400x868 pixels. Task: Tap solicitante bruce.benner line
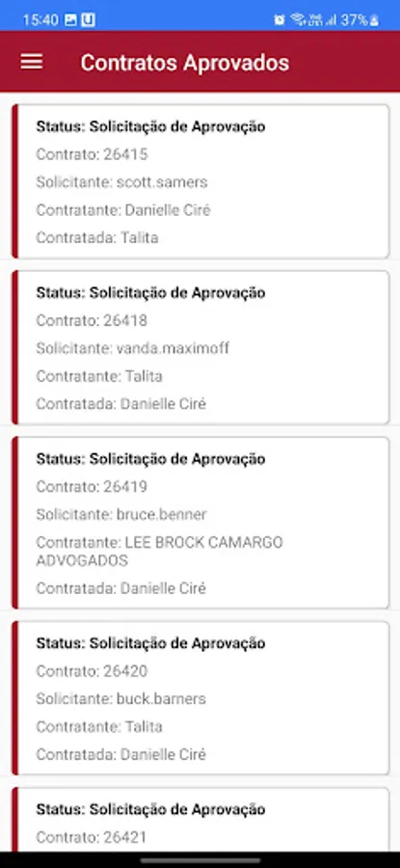click(121, 514)
